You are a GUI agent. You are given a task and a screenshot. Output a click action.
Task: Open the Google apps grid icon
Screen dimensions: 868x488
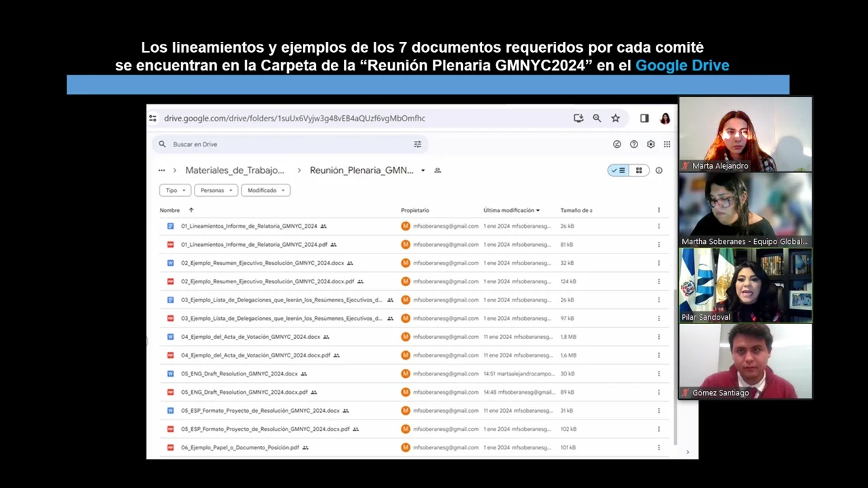pyautogui.click(x=667, y=144)
